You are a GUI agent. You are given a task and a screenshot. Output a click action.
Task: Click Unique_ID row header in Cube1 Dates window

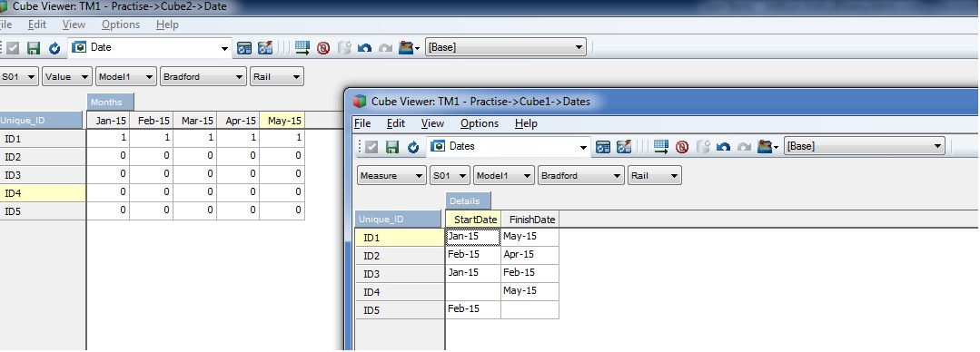coord(399,219)
